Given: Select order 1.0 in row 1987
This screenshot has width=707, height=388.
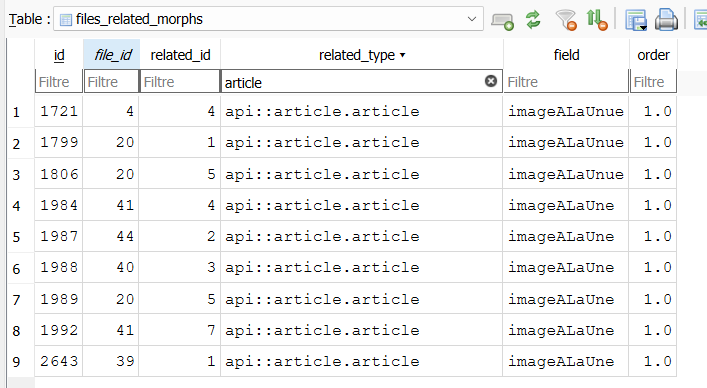Looking at the screenshot, I should pyautogui.click(x=653, y=237).
